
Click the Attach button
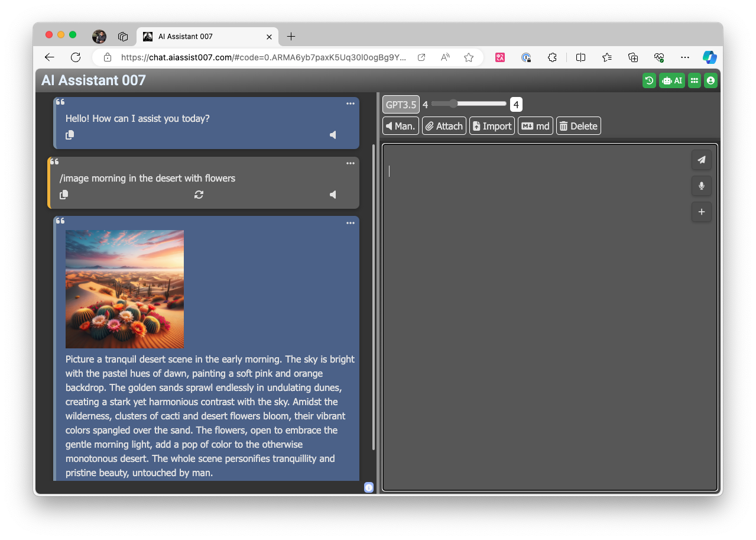pos(444,126)
